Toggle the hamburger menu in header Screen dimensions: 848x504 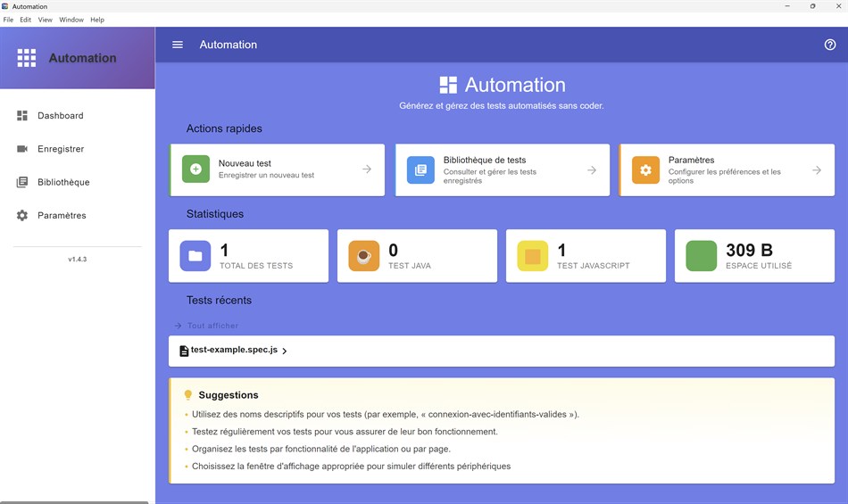coord(178,45)
